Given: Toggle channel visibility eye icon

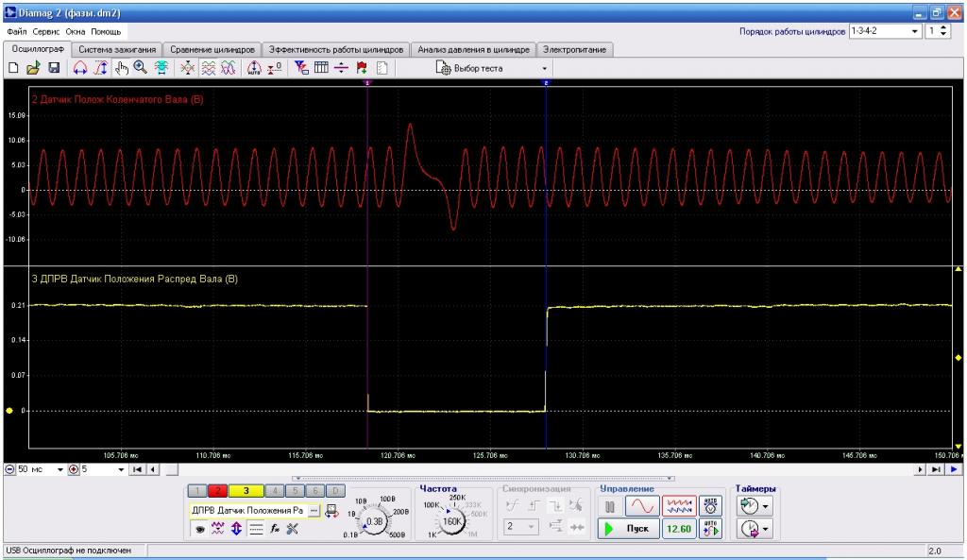Looking at the screenshot, I should click(200, 529).
